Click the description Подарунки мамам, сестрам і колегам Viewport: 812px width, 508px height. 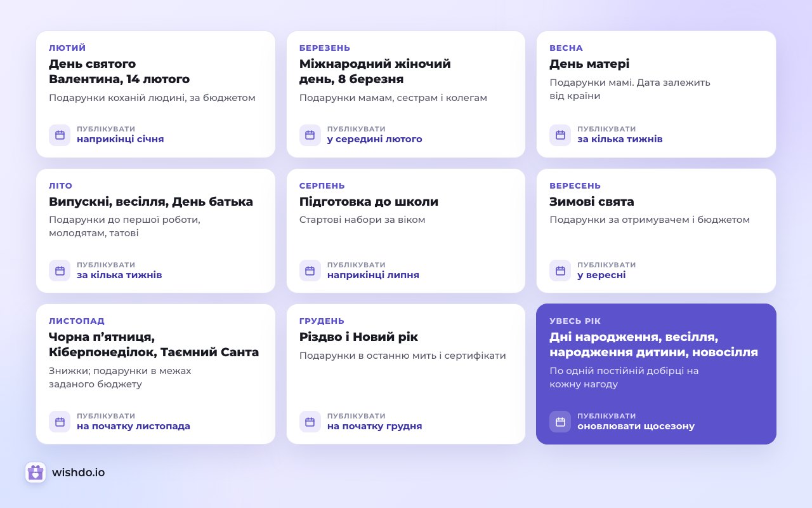[393, 98]
